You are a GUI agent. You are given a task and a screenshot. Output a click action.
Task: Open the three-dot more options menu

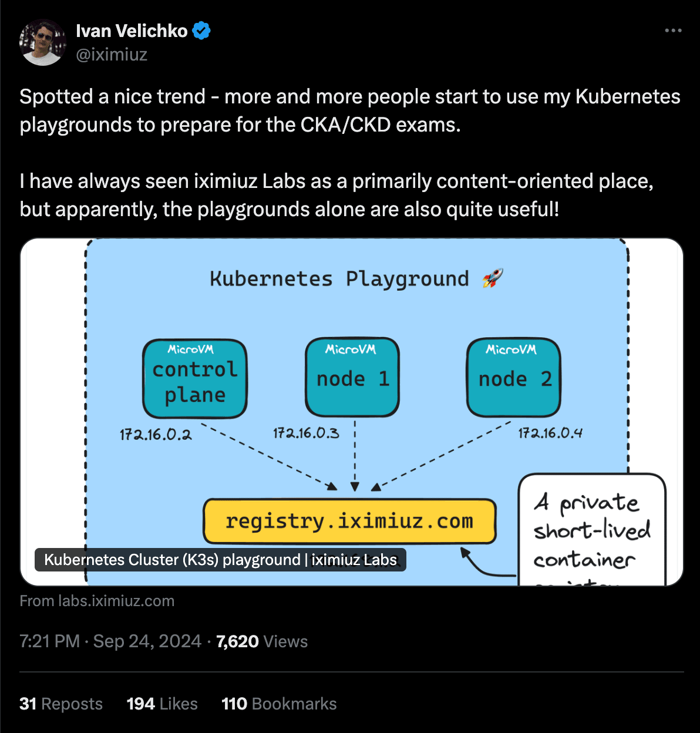click(x=673, y=31)
